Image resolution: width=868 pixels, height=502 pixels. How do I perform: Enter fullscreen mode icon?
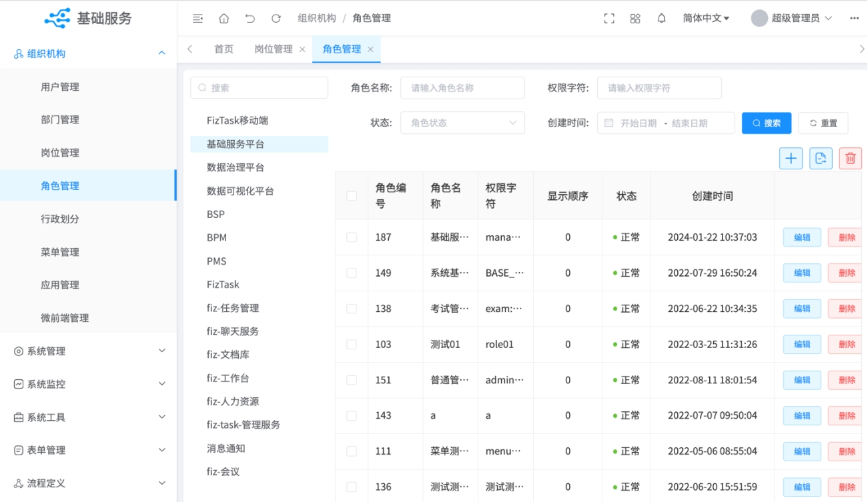coord(609,19)
